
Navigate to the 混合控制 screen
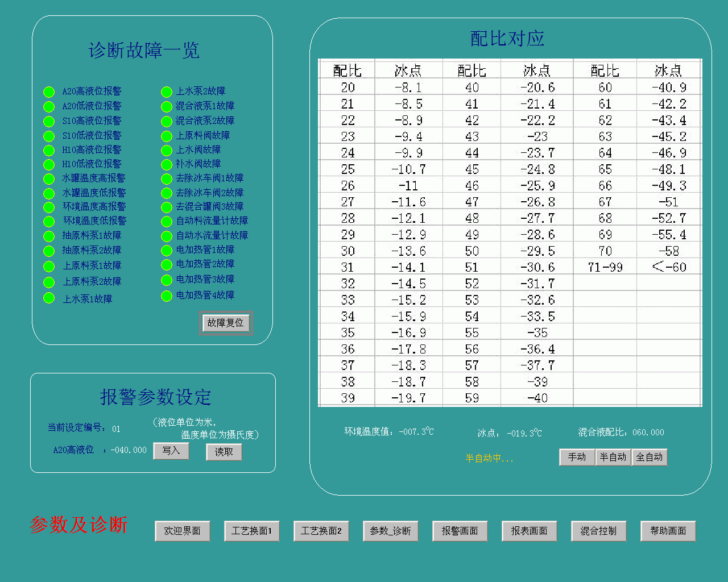point(598,531)
